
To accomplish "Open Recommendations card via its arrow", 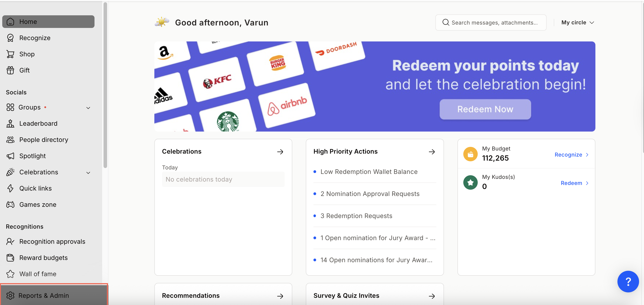I will point(280,296).
